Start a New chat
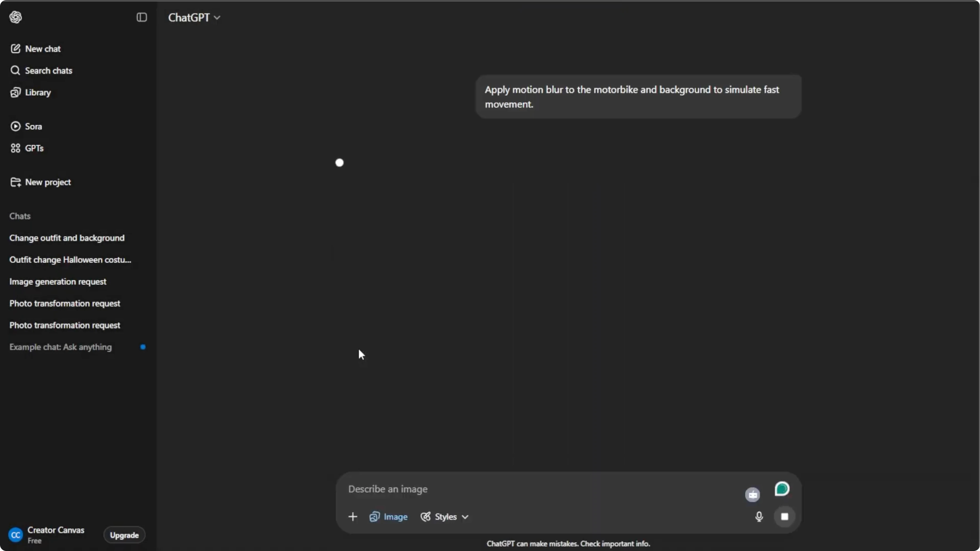The height and width of the screenshot is (551, 980). pyautogui.click(x=43, y=49)
